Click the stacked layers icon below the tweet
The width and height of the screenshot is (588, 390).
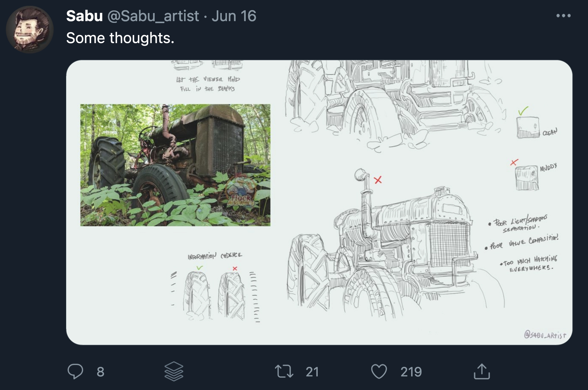[174, 371]
